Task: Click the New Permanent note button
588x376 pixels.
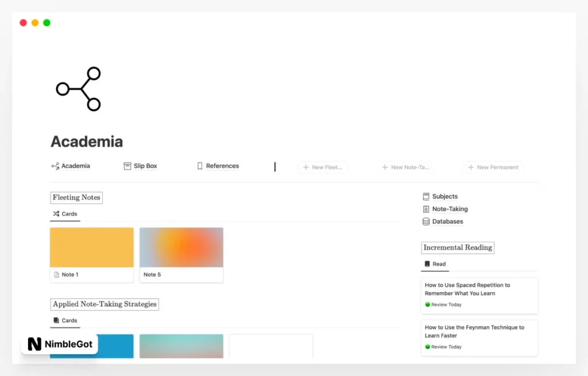Action: tap(493, 168)
